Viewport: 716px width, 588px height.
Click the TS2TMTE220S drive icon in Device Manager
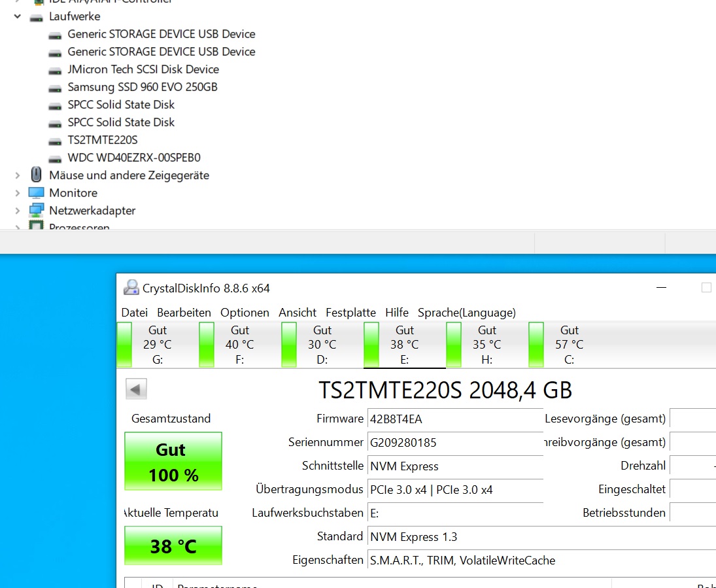click(55, 141)
